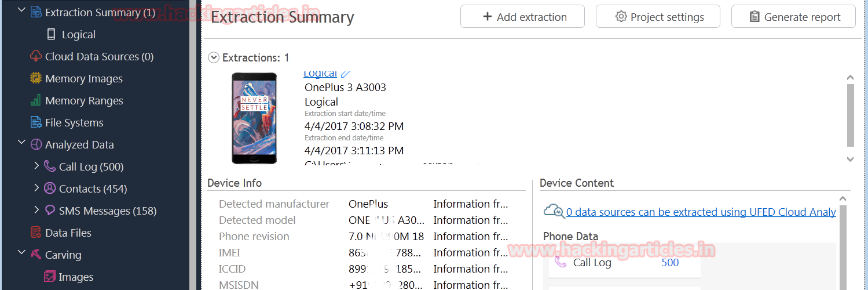
Task: Expand the Call Log (500) tree node
Action: point(36,166)
